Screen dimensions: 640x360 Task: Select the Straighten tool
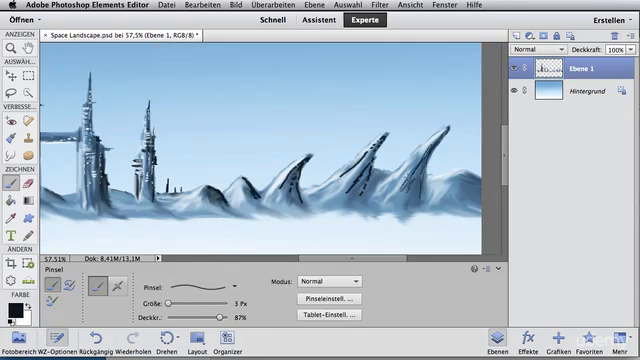click(28, 281)
